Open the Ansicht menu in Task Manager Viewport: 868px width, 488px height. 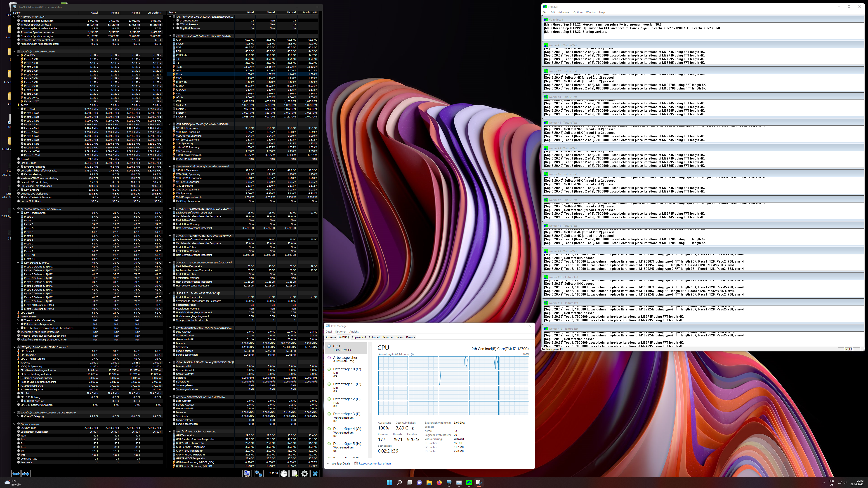[354, 331]
